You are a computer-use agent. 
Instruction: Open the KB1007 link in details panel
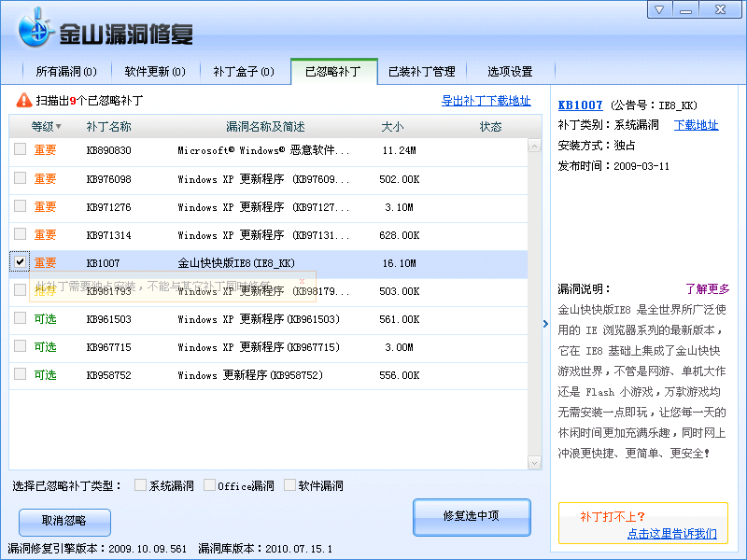[580, 105]
